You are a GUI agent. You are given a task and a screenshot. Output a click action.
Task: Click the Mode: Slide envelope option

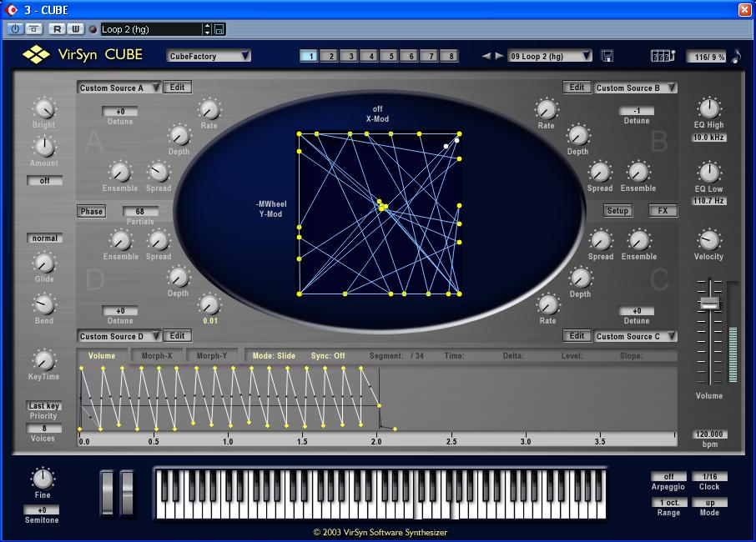[274, 355]
